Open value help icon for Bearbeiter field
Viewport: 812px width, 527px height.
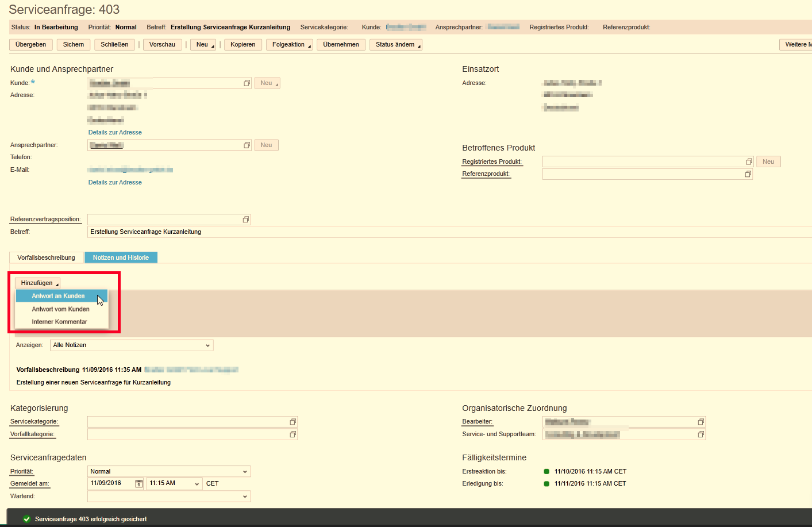(701, 422)
